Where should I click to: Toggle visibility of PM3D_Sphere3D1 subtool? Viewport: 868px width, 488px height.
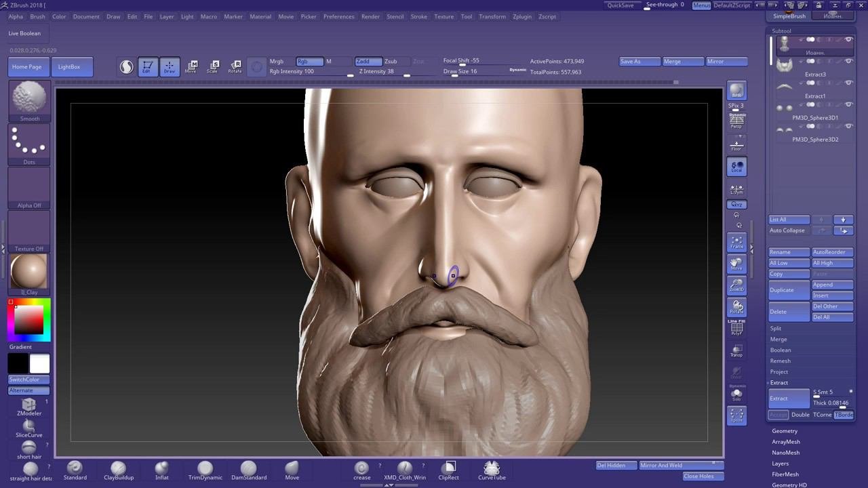[x=848, y=104]
